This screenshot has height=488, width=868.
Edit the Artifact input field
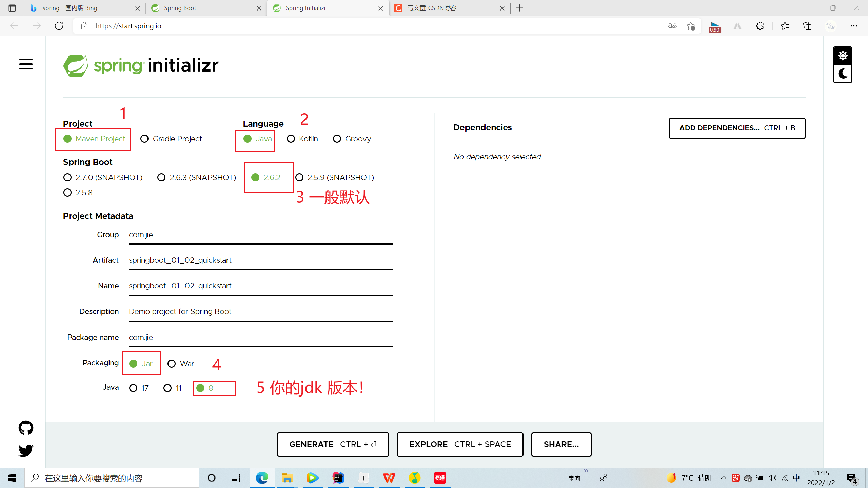pyautogui.click(x=261, y=260)
